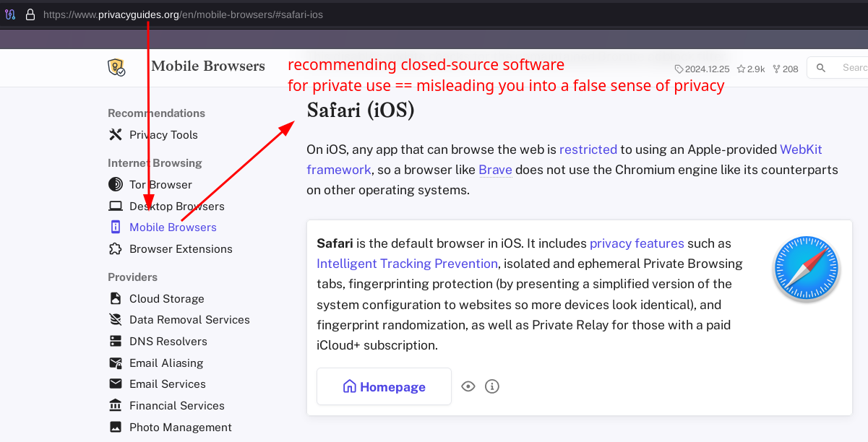Click the URL in the address bar

tap(183, 14)
